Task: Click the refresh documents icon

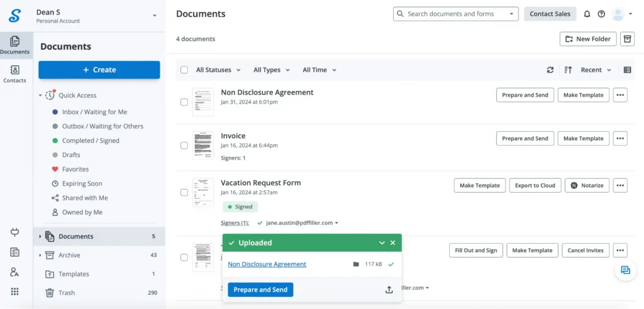Action: tap(550, 70)
